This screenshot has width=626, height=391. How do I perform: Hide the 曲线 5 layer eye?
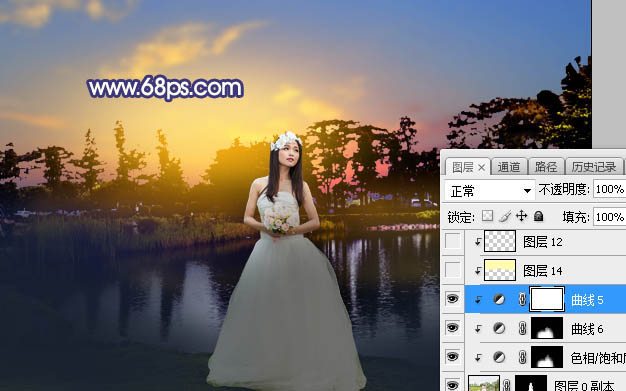[452, 299]
